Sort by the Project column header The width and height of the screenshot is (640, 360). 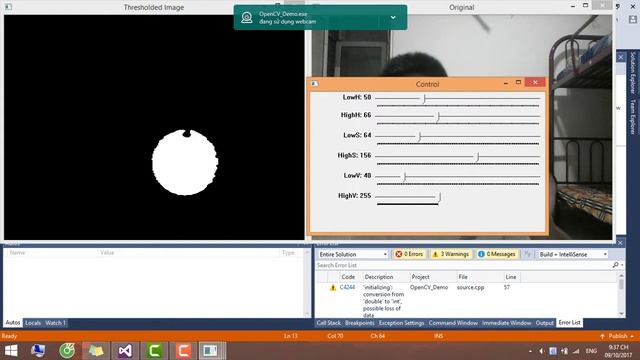coord(420,277)
